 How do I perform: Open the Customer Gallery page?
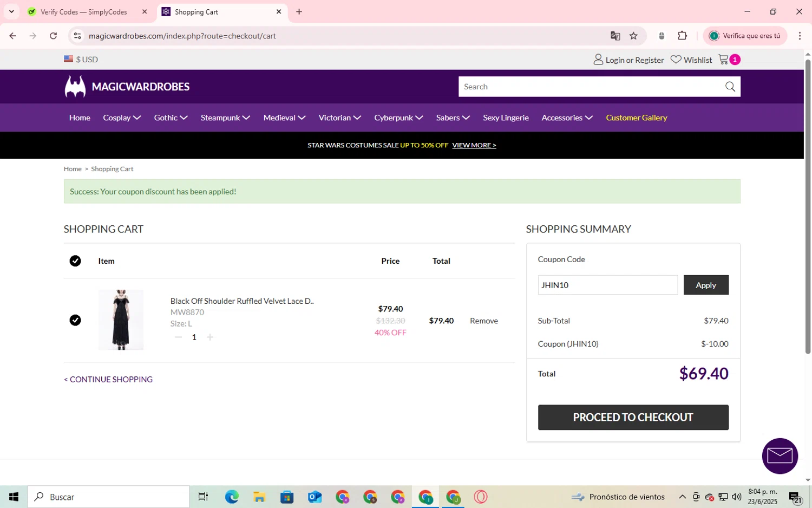click(636, 118)
